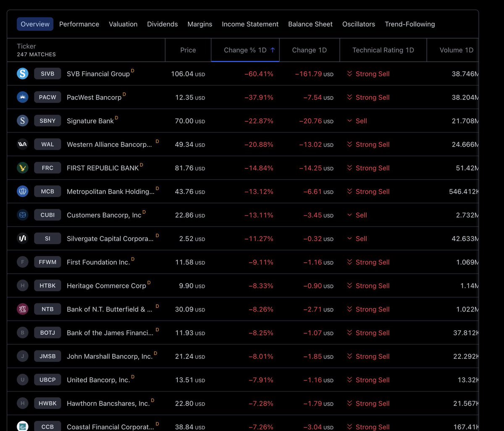Viewport: 504px width, 431px height.
Task: Click the Heritage Commerce Corp name
Action: point(106,285)
